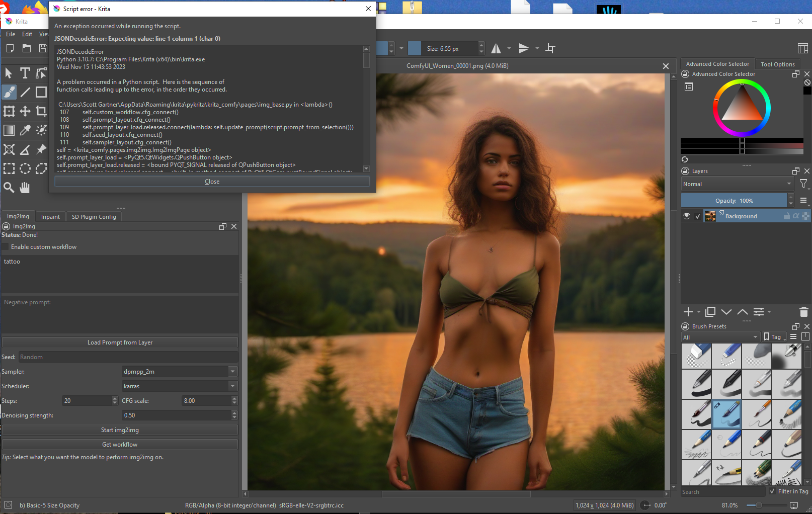812x514 pixels.
Task: Apply horizontal mirror from the top toolbar
Action: click(496, 48)
